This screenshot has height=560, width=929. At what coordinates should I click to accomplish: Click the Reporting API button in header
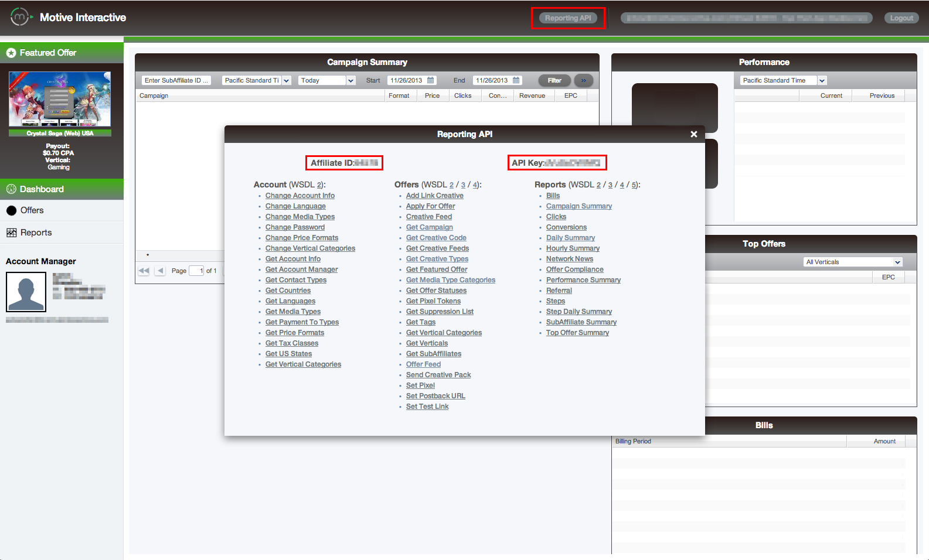tap(567, 18)
